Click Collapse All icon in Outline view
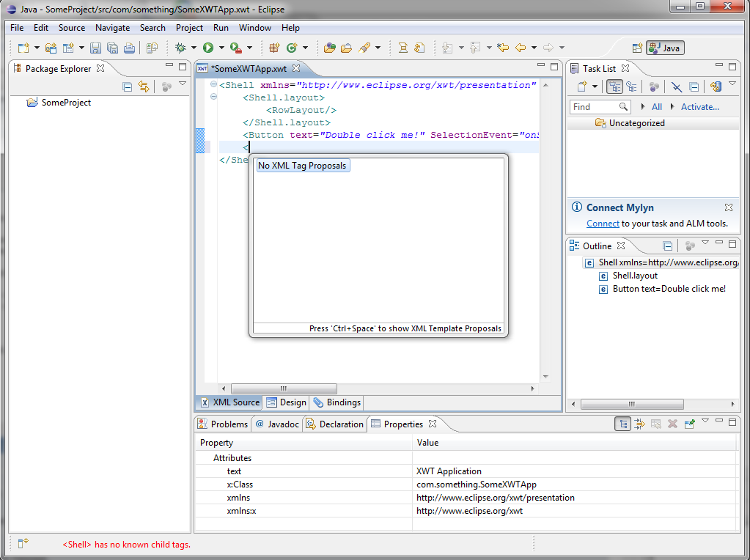The image size is (750, 560). pos(668,246)
